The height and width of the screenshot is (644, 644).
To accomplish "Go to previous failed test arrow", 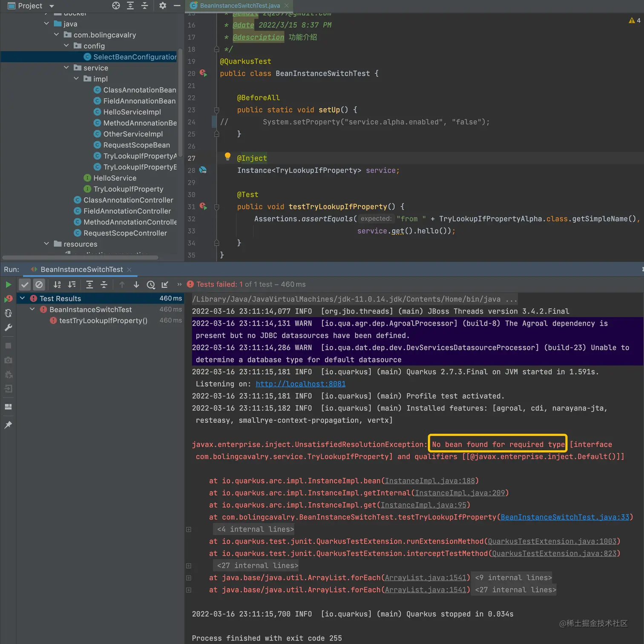I will click(x=122, y=285).
